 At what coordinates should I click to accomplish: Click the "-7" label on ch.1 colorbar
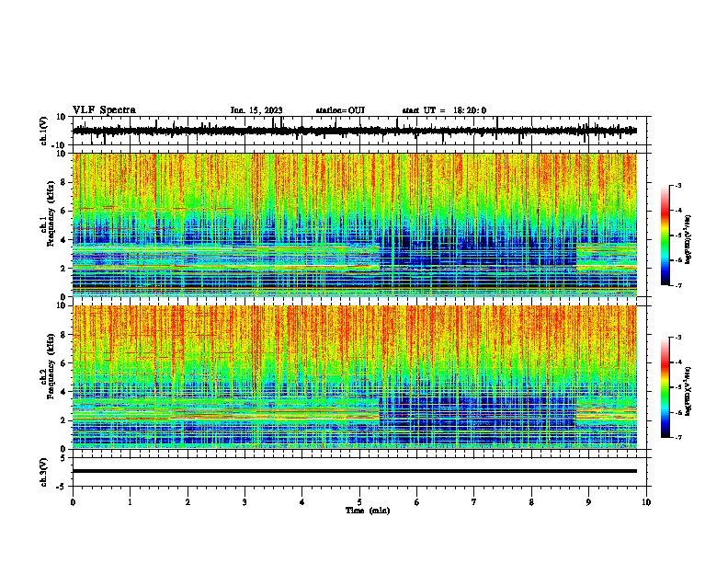(678, 285)
